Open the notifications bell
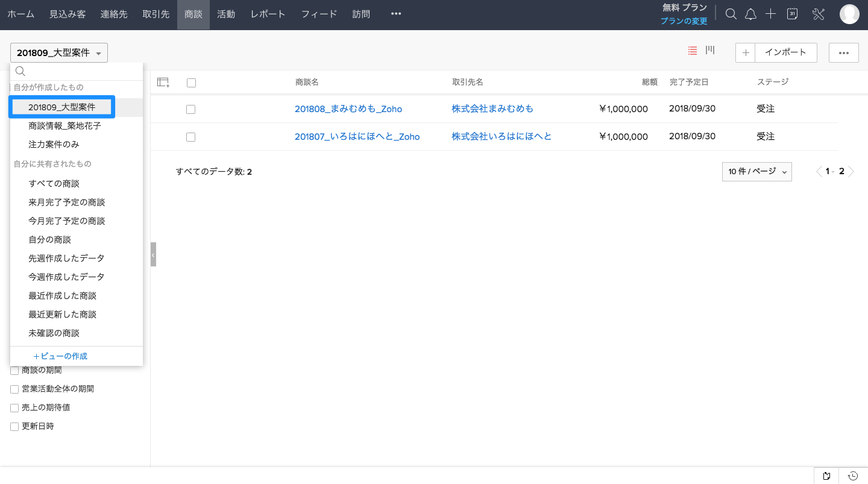Image resolution: width=868 pixels, height=484 pixels. [x=750, y=14]
